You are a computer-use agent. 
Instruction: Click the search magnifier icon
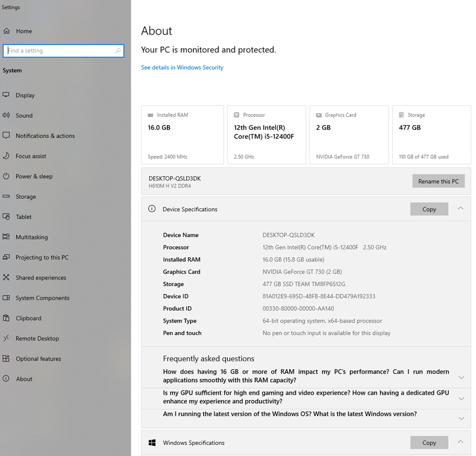(x=118, y=51)
